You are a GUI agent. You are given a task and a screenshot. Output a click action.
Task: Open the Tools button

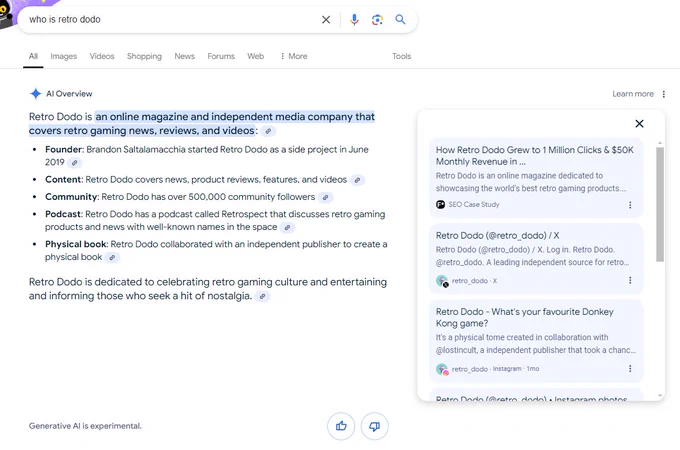401,56
